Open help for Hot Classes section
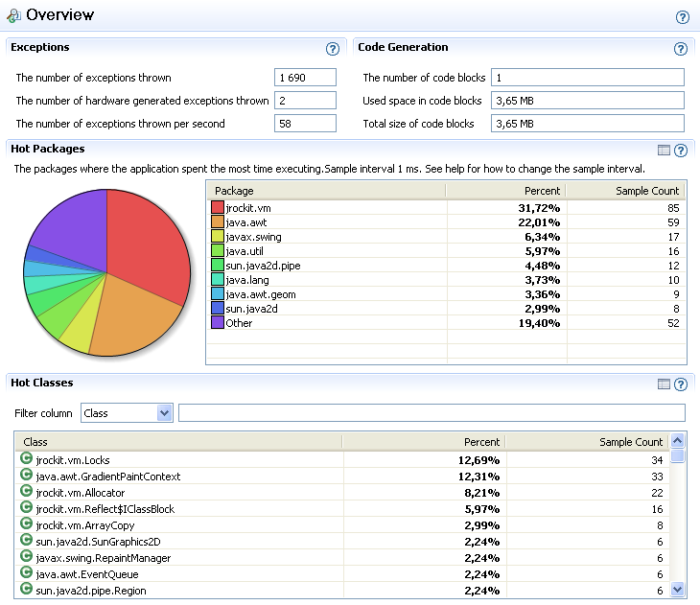This screenshot has height=605, width=700. (x=681, y=384)
